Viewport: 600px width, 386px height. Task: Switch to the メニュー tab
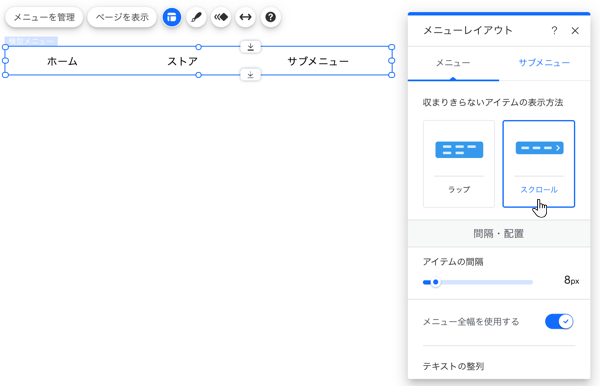coord(453,63)
